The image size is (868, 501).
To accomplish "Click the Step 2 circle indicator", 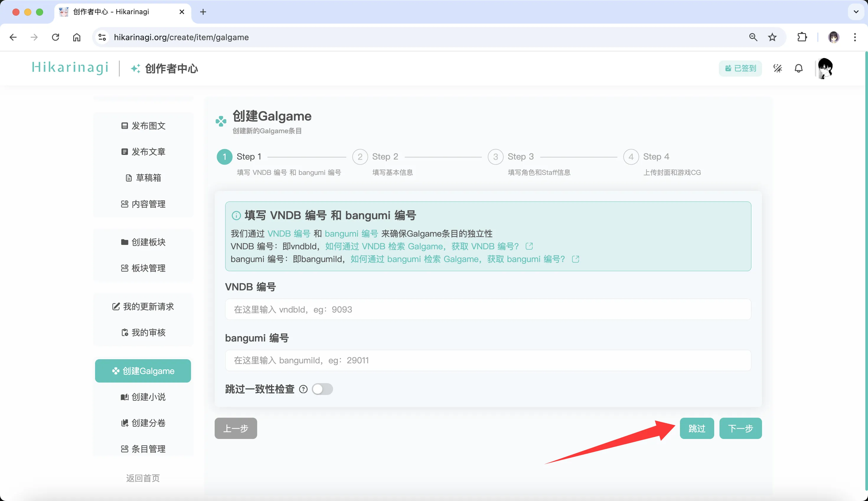I will (x=360, y=157).
